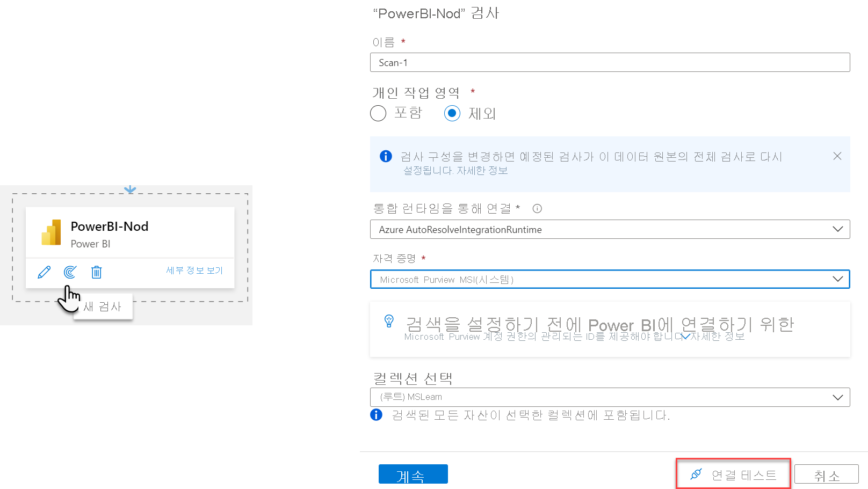The height and width of the screenshot is (489, 868).
Task: Click the pencil edit icon on PowerBI-Nod card
Action: point(44,272)
